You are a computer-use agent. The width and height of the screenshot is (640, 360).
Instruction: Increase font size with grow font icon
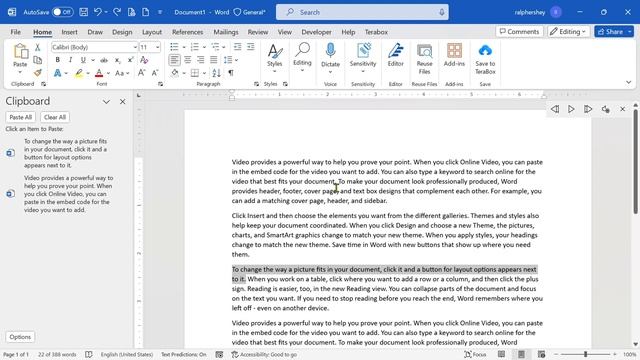[x=142, y=73]
